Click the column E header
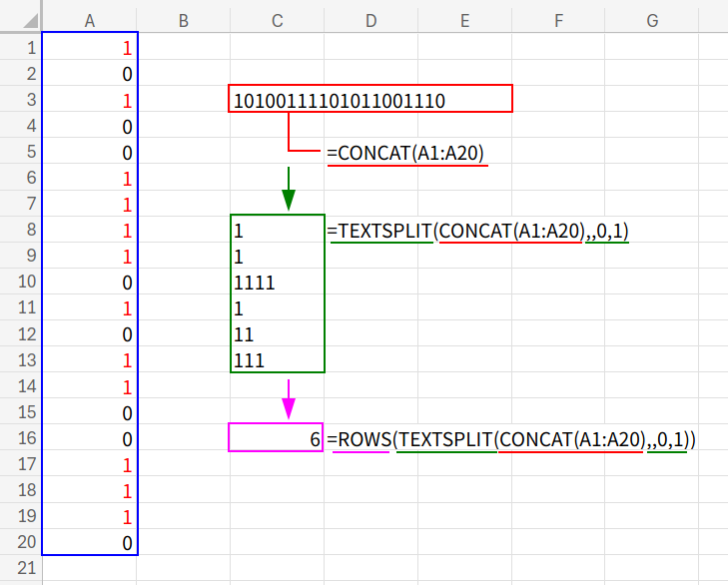728x585 pixels. [x=464, y=18]
